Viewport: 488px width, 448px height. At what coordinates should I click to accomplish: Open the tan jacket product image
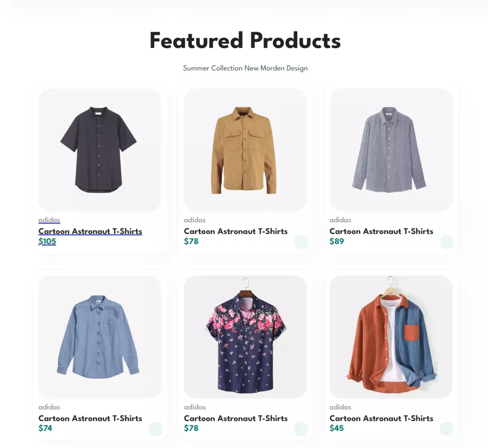click(245, 150)
